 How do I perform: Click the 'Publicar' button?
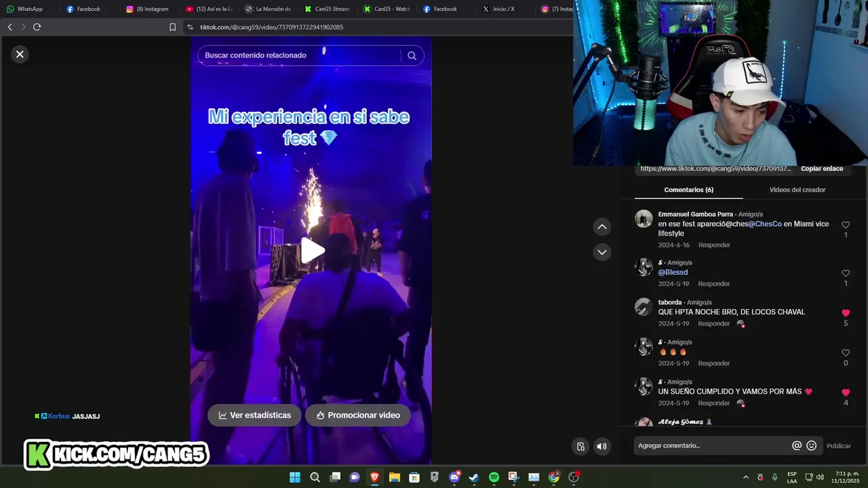838,446
